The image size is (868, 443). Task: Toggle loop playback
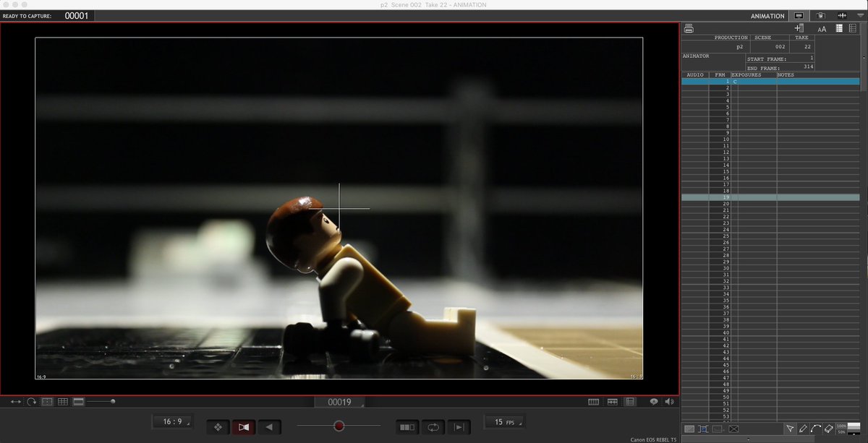[x=433, y=427]
